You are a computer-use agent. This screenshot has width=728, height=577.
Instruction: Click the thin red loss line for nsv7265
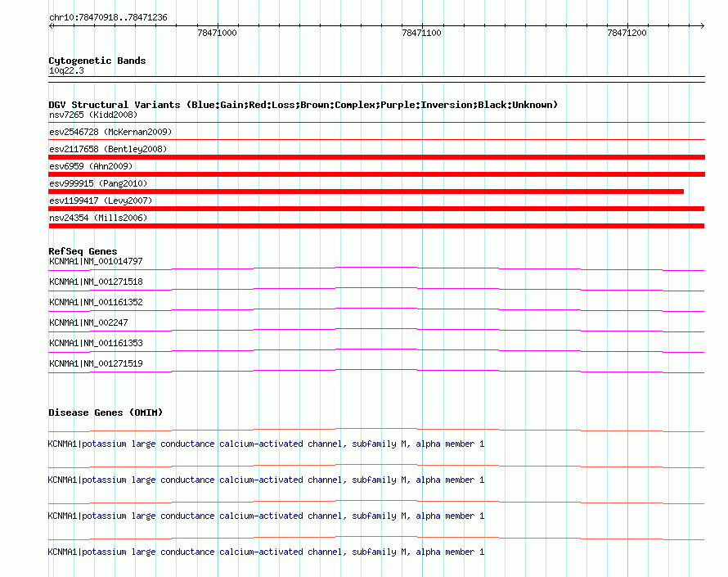(x=376, y=123)
